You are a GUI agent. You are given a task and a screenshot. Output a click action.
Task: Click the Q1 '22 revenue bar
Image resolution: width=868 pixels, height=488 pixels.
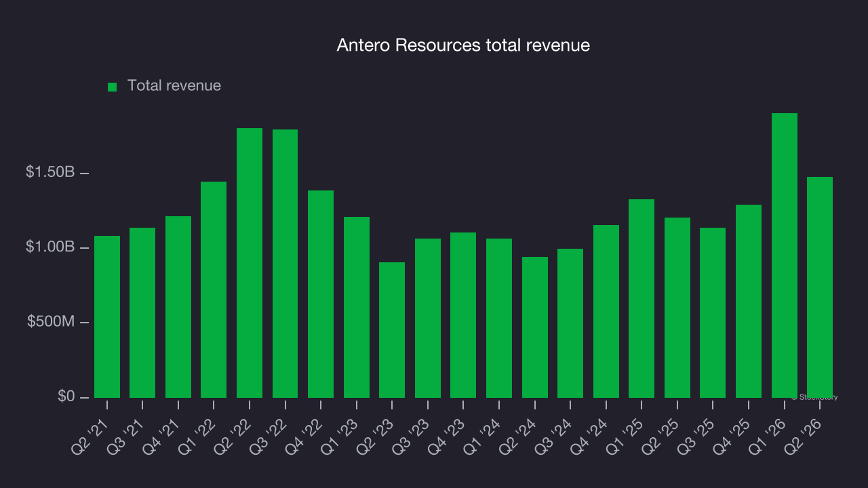(214, 289)
